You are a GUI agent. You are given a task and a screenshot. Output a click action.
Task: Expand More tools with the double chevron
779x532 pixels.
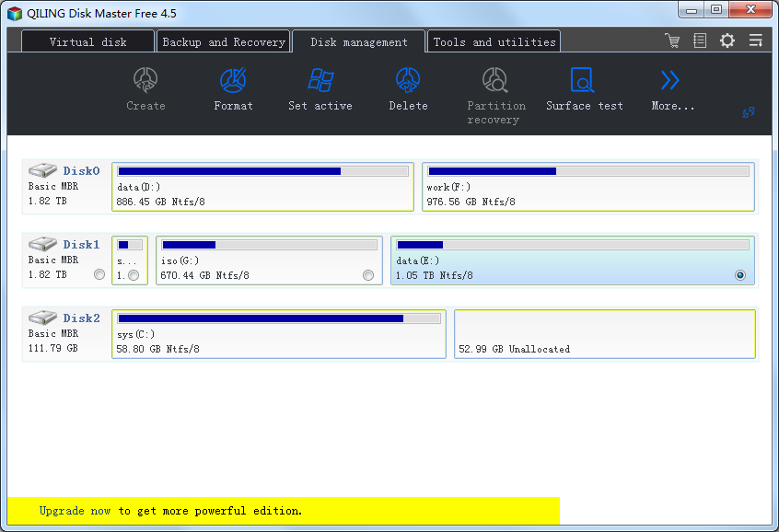pyautogui.click(x=669, y=80)
